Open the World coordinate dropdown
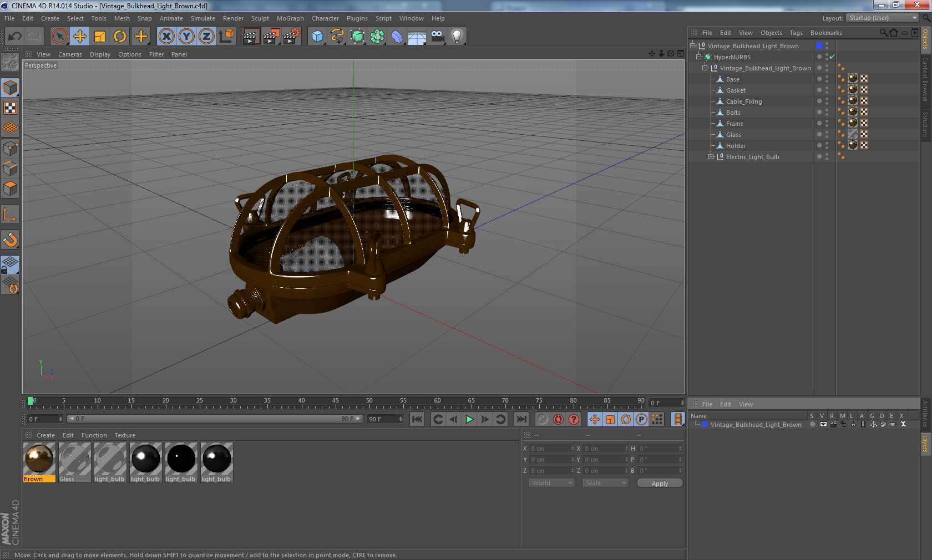Screen dimensions: 932x560 click(x=551, y=483)
